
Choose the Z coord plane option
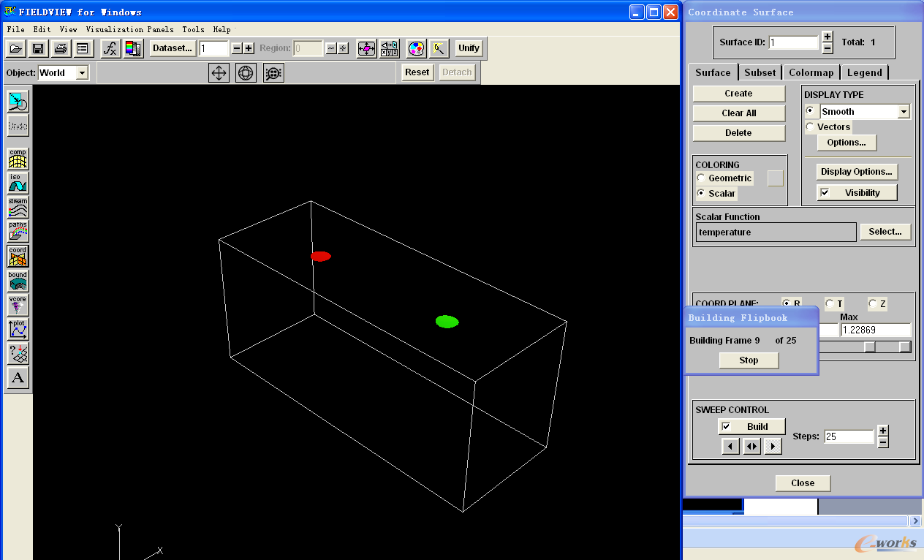point(872,303)
